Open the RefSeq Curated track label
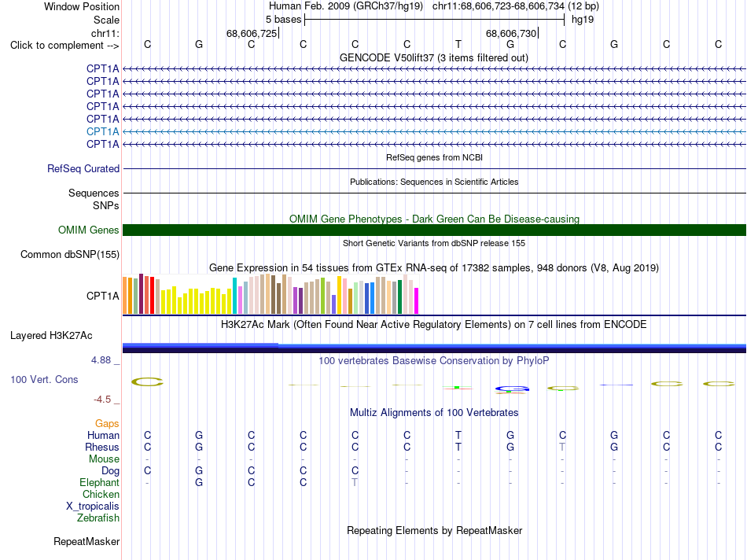Viewport: 747px width, 560px height. pyautogui.click(x=83, y=169)
